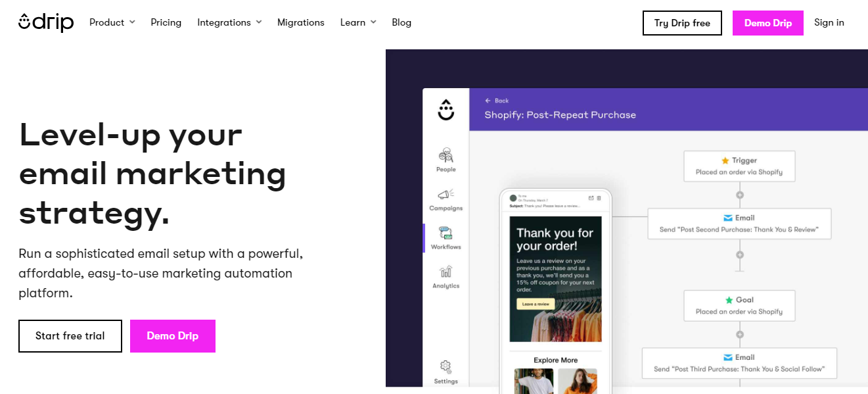Click the Explore More heading in phone

coord(555,360)
